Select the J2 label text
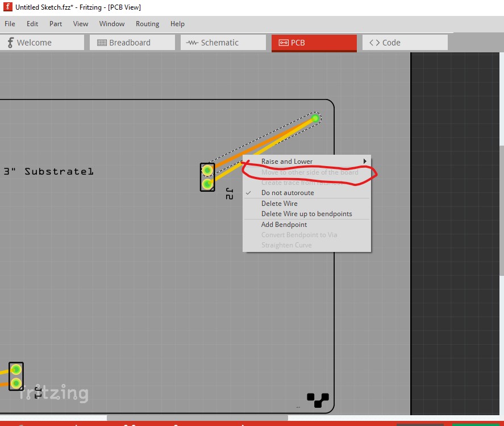The image size is (504, 426). (x=229, y=194)
